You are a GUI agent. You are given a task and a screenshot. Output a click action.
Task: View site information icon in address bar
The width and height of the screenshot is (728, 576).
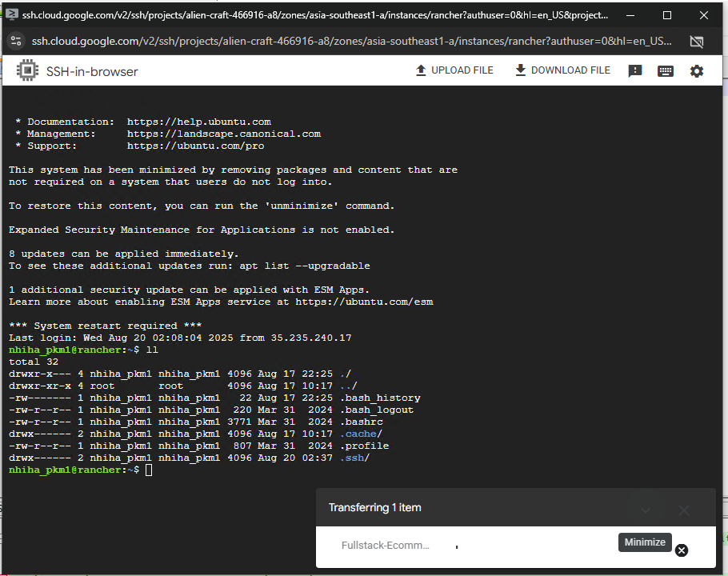[15, 42]
